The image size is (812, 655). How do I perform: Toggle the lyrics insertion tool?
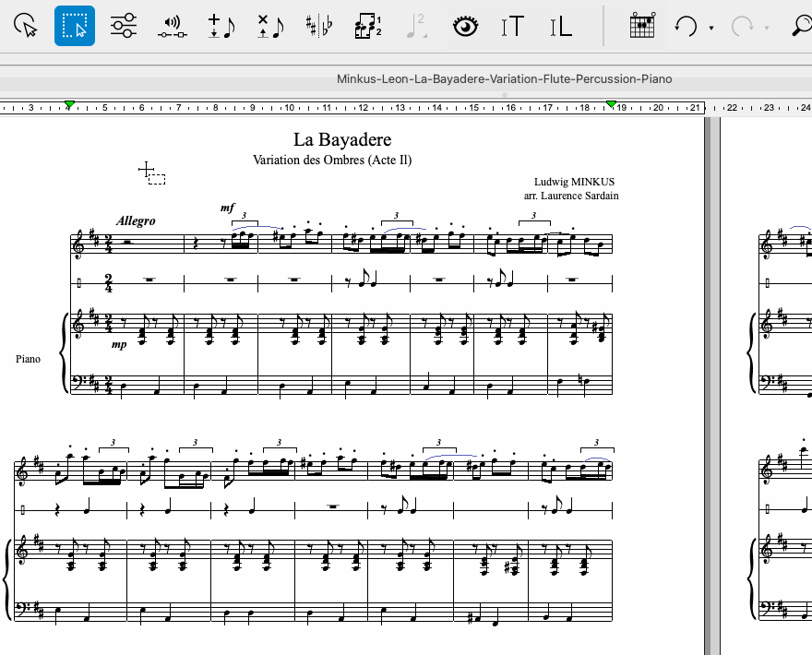561,26
